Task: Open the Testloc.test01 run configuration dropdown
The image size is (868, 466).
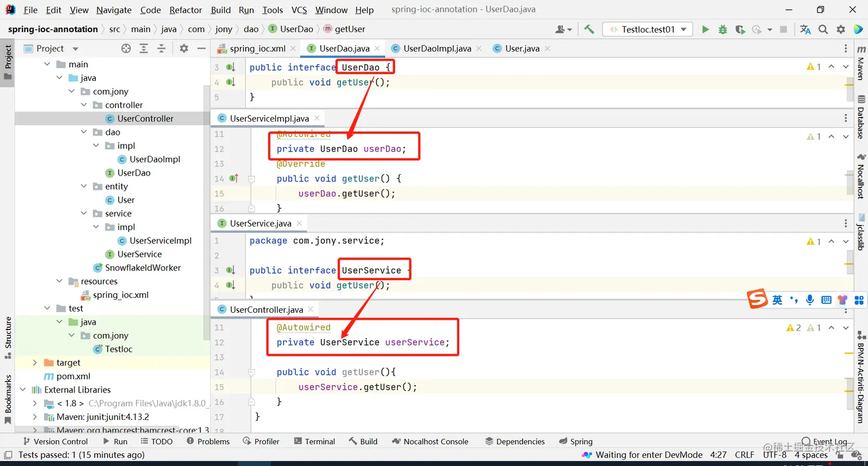Action: coord(648,29)
